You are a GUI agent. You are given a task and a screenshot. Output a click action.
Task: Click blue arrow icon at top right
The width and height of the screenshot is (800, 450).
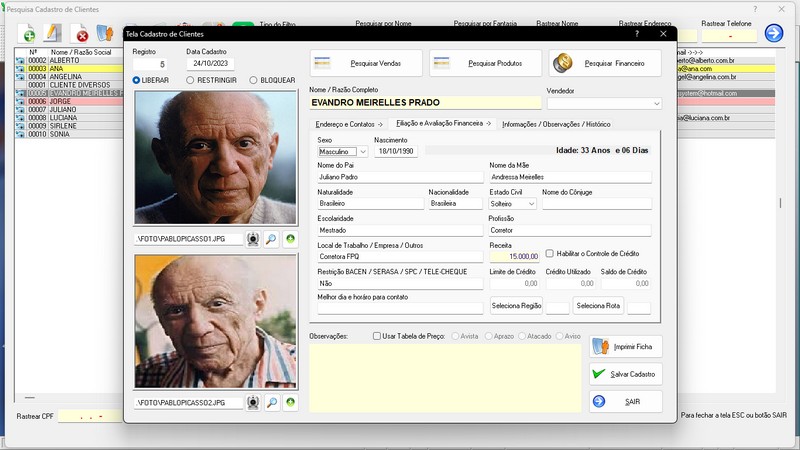click(773, 33)
